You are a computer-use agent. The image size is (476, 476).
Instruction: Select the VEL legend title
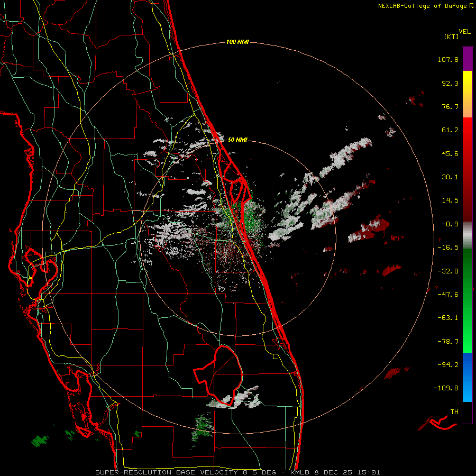pos(464,32)
